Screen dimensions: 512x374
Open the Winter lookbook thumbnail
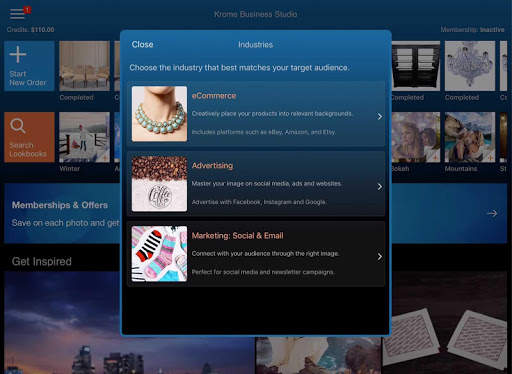tap(84, 137)
